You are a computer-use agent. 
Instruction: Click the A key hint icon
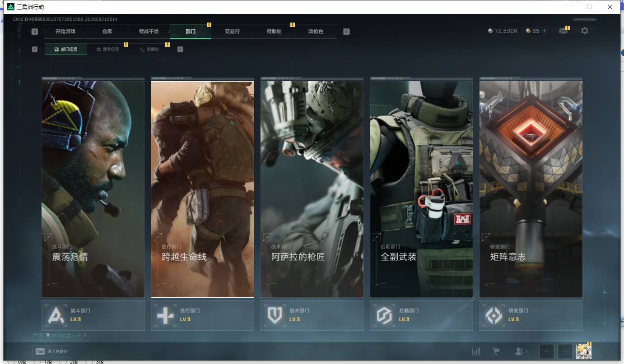35,49
